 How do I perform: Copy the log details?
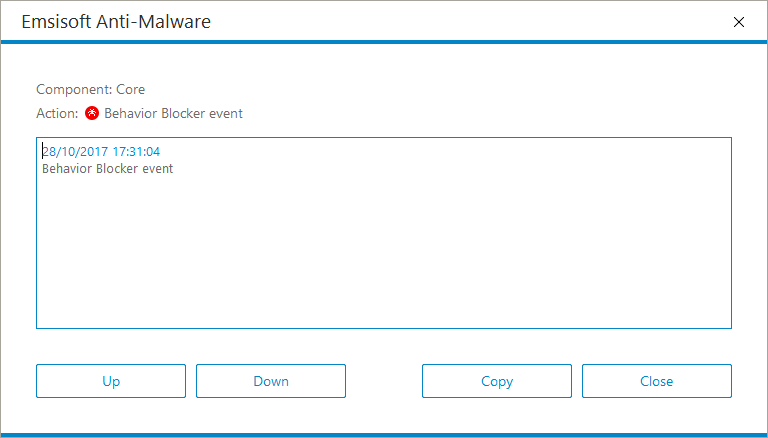(497, 381)
